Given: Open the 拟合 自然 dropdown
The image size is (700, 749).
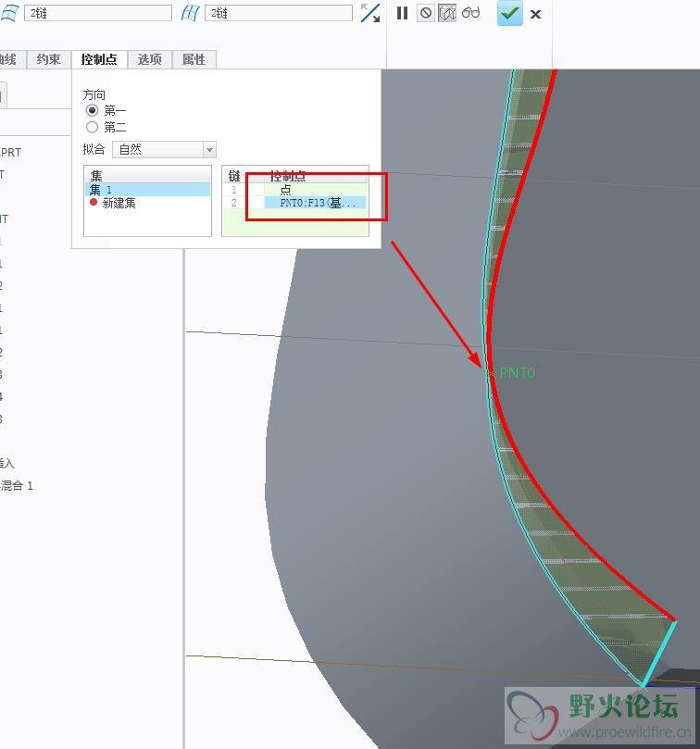Looking at the screenshot, I should coord(165,149).
